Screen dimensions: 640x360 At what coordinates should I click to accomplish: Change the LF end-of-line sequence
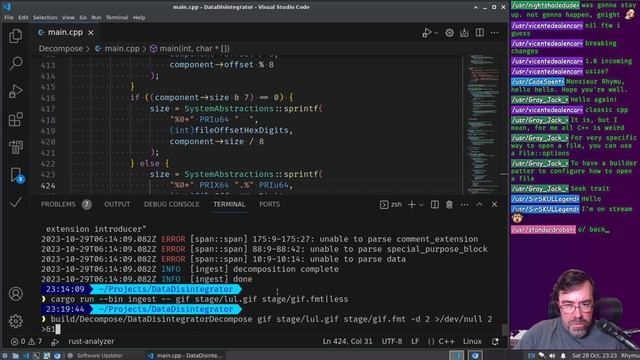[x=415, y=341]
